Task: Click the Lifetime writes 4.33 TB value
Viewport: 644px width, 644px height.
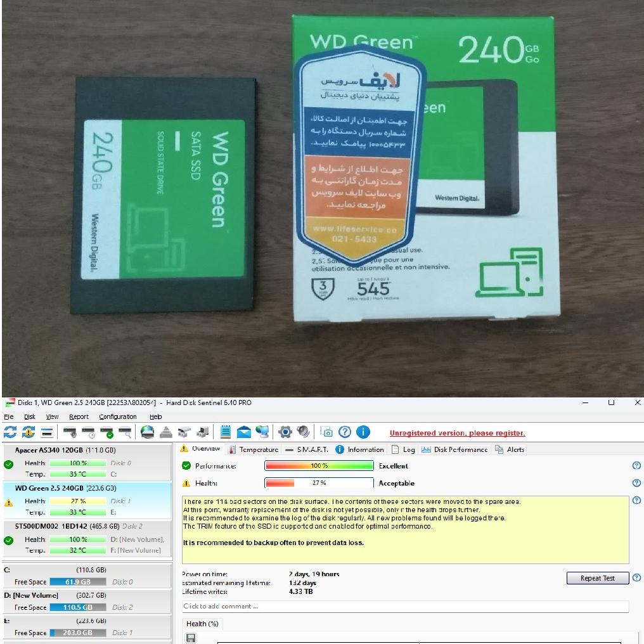Action: point(300,591)
